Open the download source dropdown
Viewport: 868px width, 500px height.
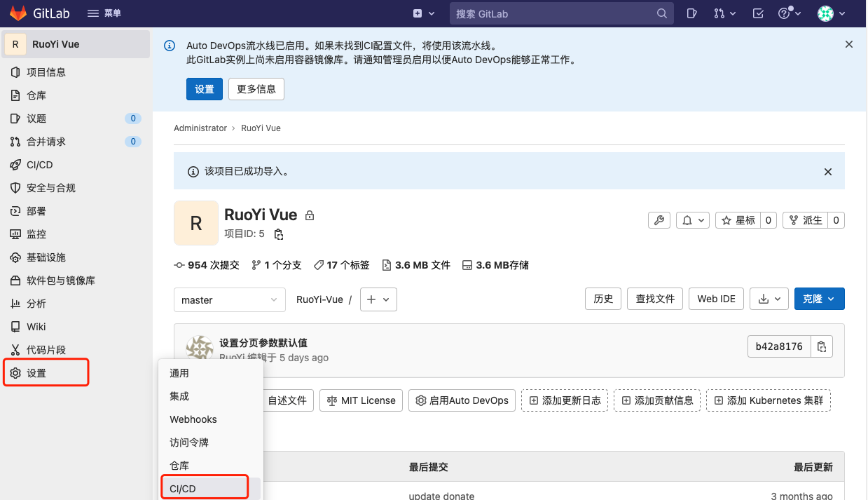coord(769,299)
